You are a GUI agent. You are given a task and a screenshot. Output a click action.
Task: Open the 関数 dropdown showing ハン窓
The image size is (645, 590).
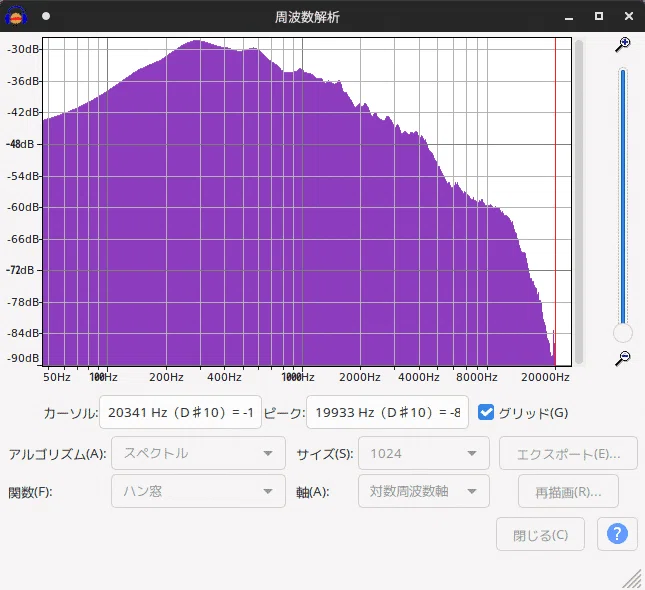pyautogui.click(x=198, y=491)
